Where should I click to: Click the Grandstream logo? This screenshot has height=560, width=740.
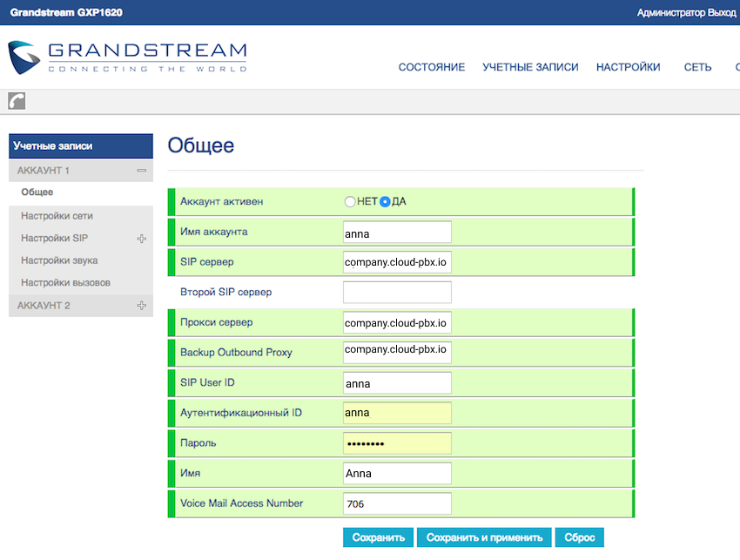tap(127, 57)
